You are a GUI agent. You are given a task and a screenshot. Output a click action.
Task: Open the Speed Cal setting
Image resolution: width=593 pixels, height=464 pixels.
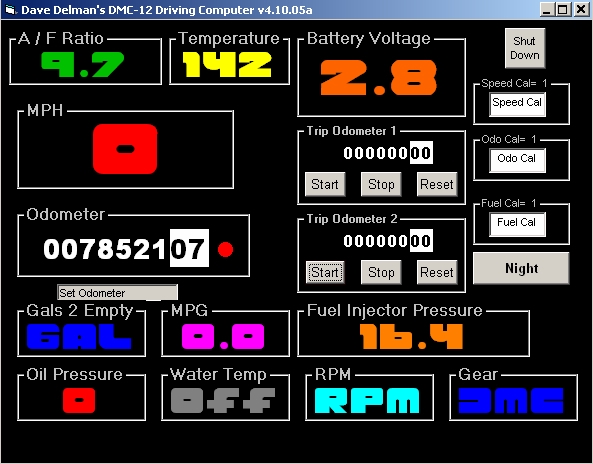[x=517, y=104]
